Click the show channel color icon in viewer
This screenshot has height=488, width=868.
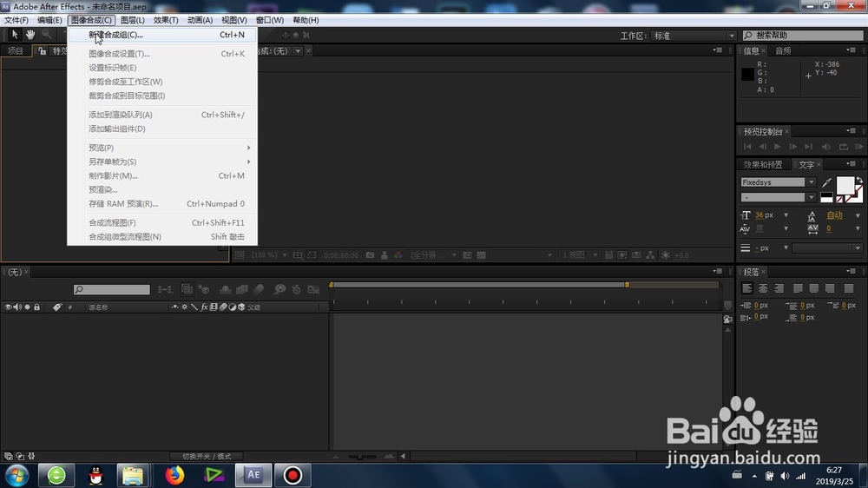point(398,254)
